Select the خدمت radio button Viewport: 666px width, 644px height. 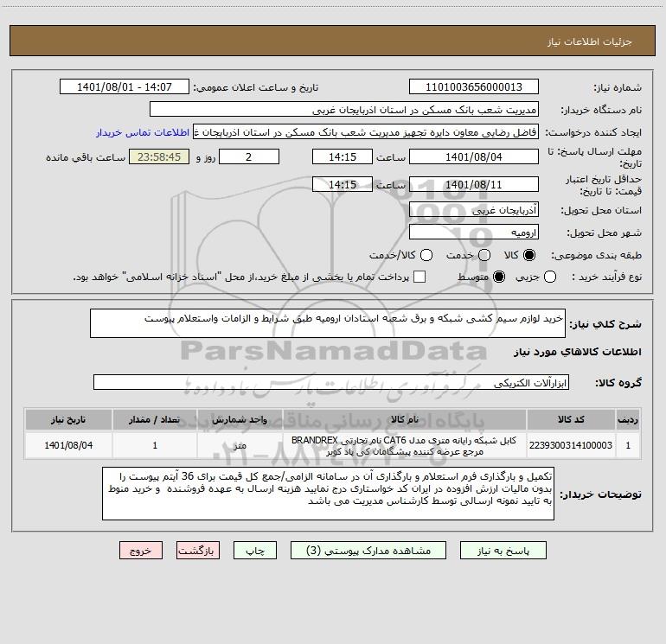(x=484, y=255)
